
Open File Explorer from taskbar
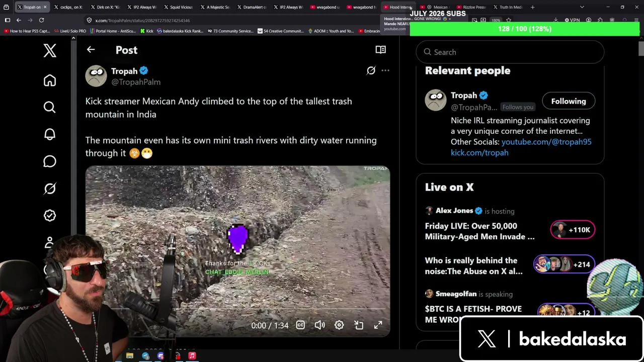[x=129, y=356]
